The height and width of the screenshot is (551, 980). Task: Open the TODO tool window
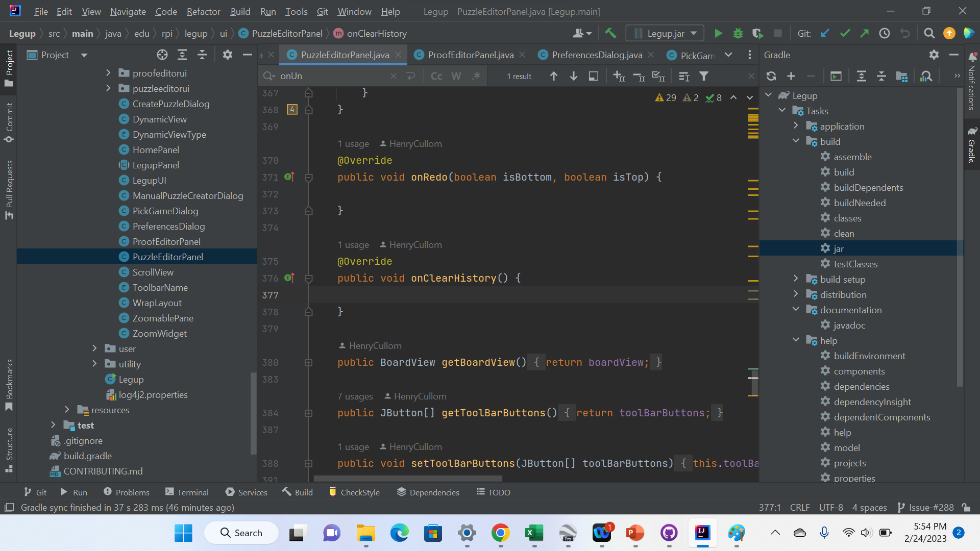click(x=493, y=492)
